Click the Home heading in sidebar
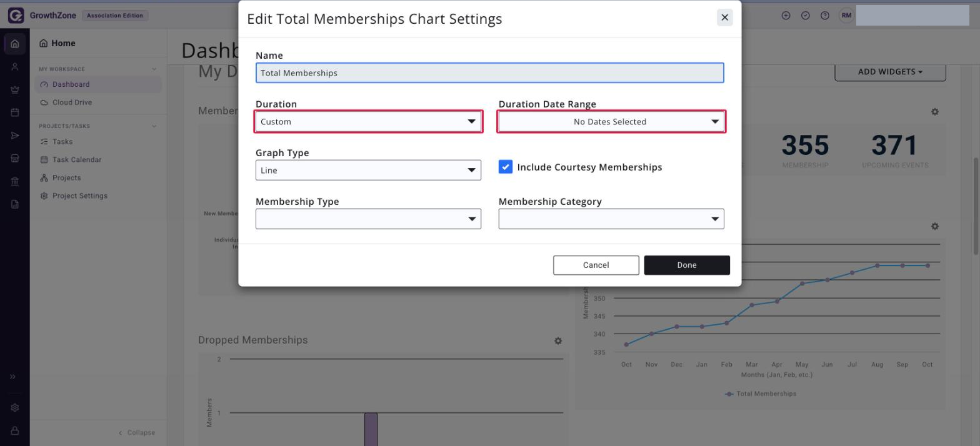This screenshot has width=980, height=446. pyautogui.click(x=57, y=43)
